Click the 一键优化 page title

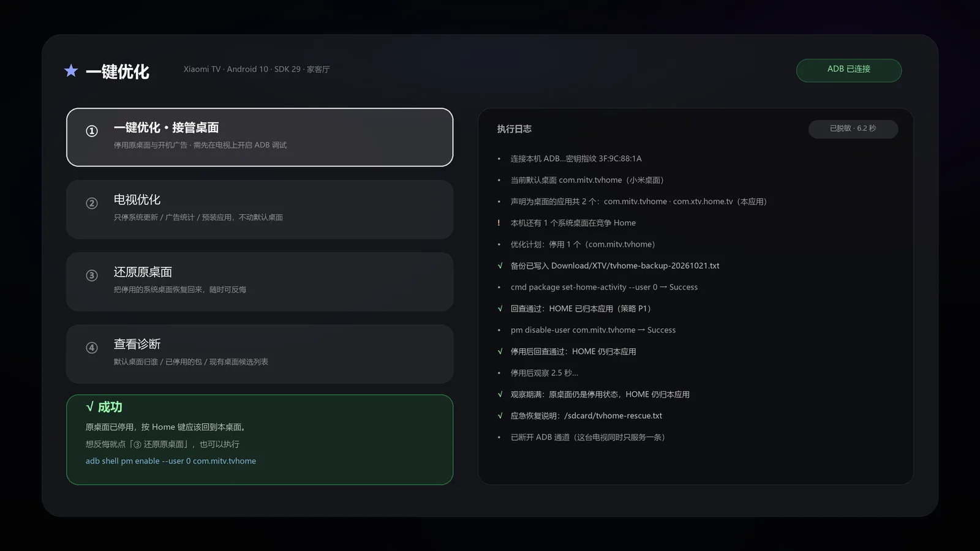118,72
